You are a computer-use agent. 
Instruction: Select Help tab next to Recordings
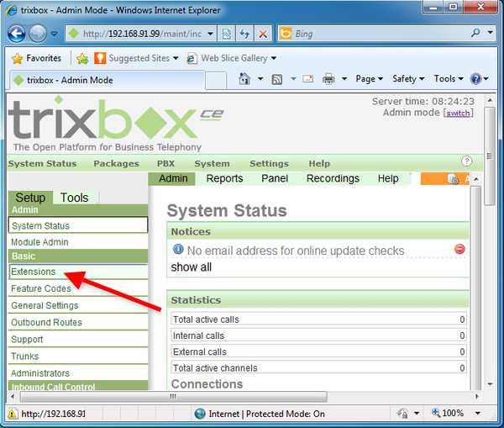pyautogui.click(x=388, y=178)
